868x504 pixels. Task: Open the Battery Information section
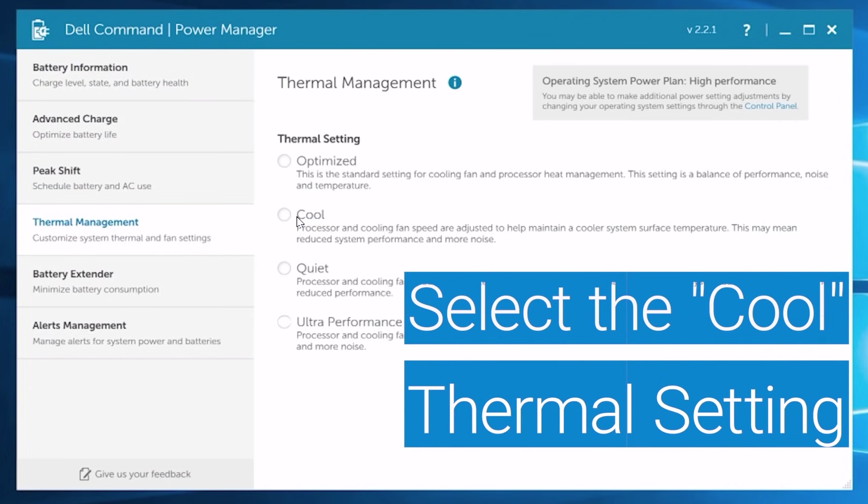click(x=135, y=75)
